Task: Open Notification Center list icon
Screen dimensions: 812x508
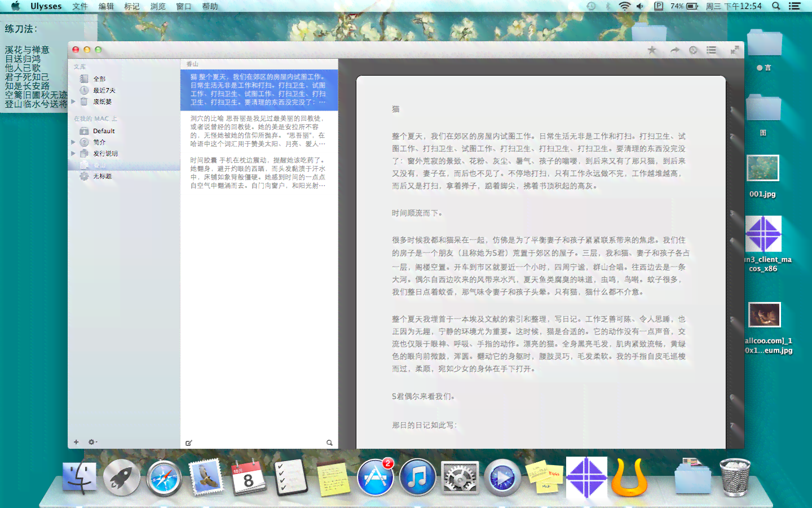Action: click(795, 6)
